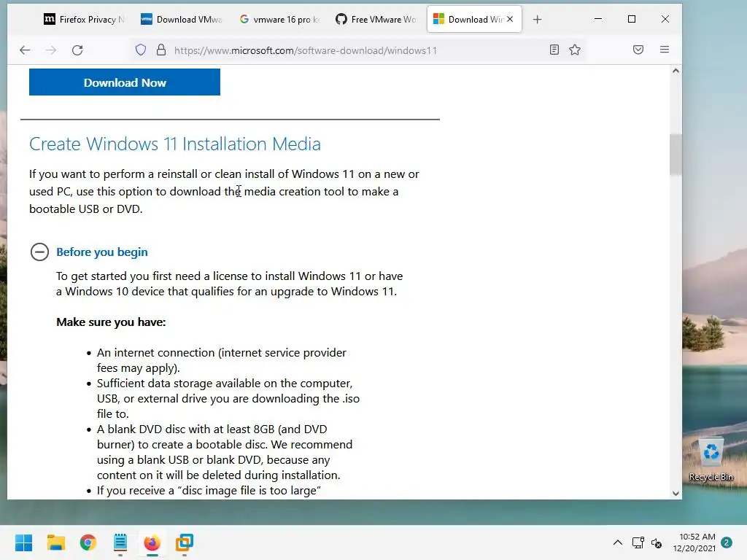Open VMware Workstation taskbar icon
The image size is (747, 560).
coord(185,542)
